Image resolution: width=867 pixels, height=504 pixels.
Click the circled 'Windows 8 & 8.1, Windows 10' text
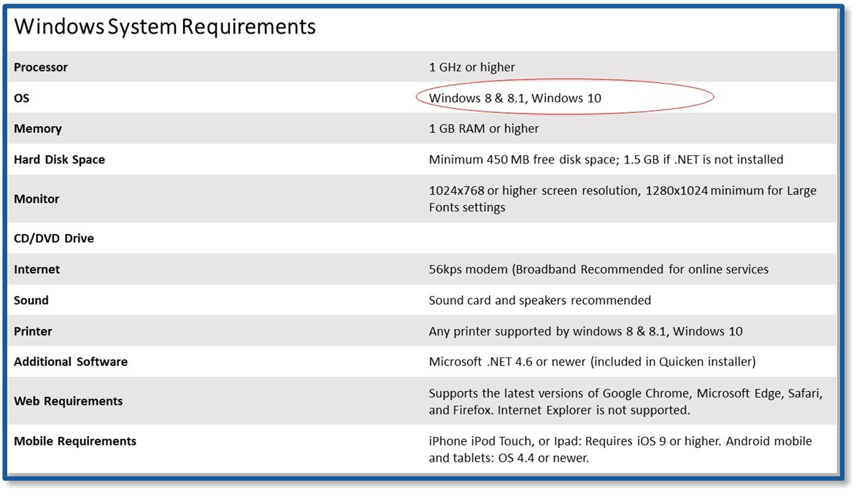515,98
